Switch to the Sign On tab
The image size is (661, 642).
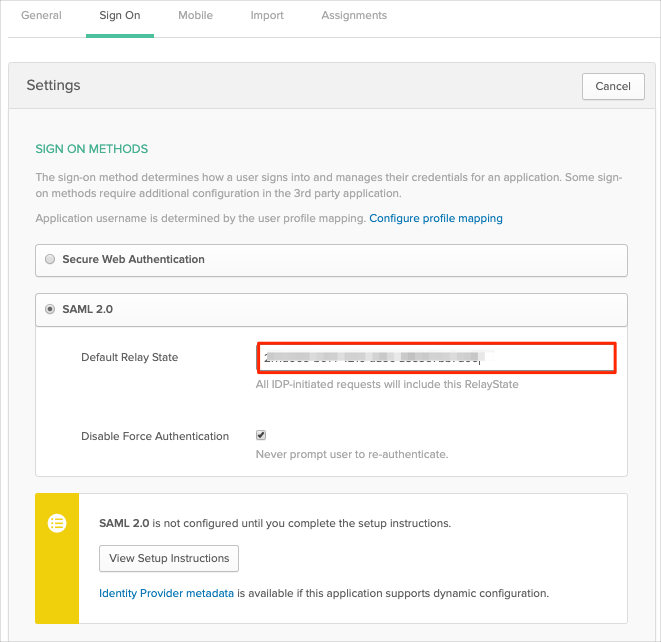[x=119, y=16]
